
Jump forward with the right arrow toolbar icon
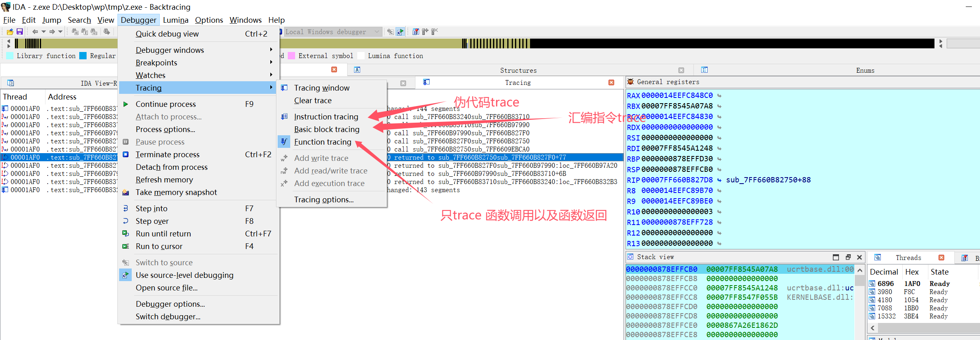tap(52, 32)
